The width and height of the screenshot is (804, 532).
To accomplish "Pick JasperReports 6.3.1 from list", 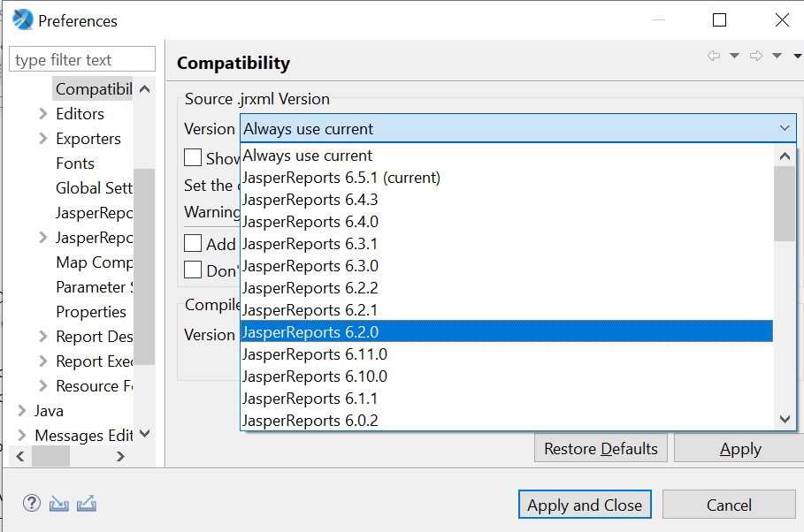I will click(x=507, y=243).
